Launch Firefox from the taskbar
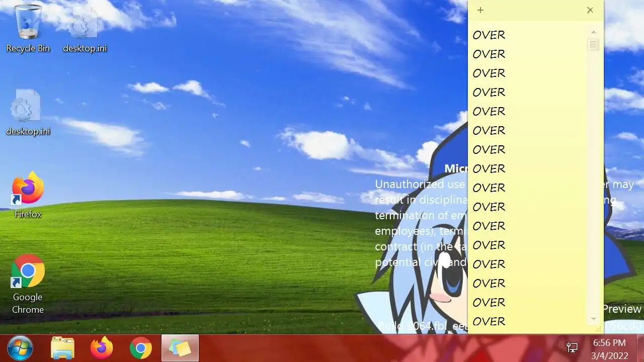The image size is (644, 362). (x=102, y=348)
